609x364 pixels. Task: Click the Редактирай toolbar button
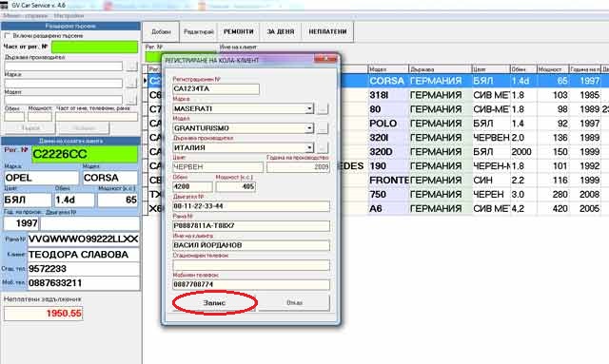point(199,31)
